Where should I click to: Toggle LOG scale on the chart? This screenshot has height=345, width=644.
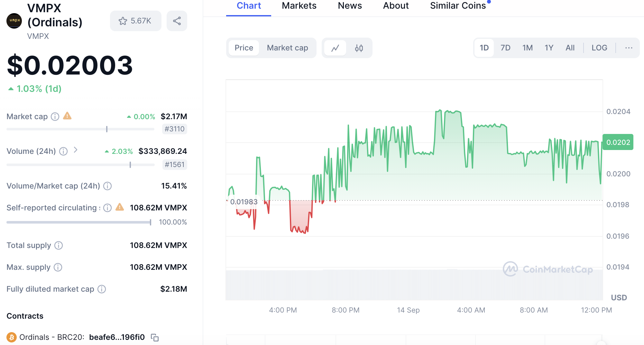[x=599, y=48]
